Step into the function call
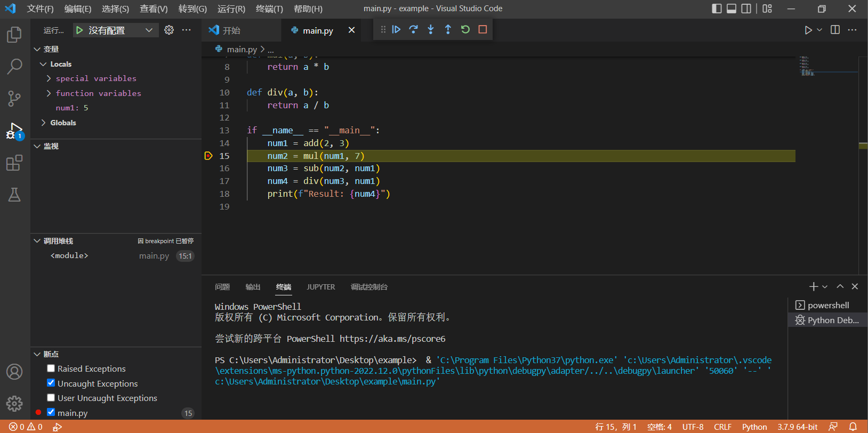 [431, 30]
